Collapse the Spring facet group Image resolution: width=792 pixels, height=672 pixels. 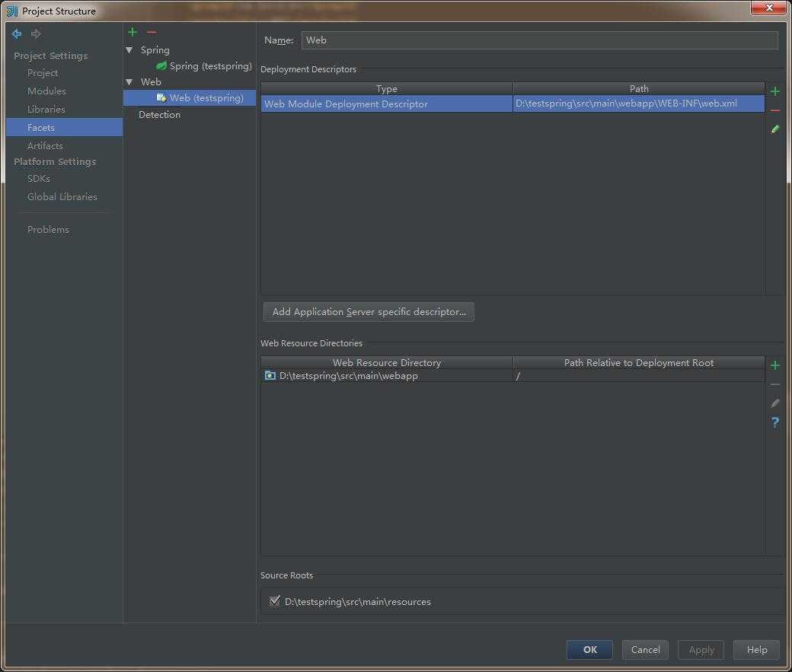pos(129,50)
